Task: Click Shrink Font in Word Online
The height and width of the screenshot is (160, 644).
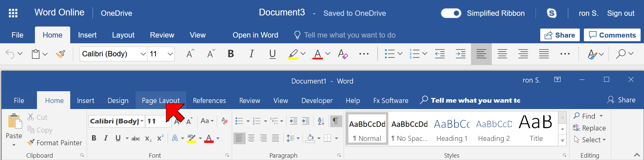Action: click(211, 54)
